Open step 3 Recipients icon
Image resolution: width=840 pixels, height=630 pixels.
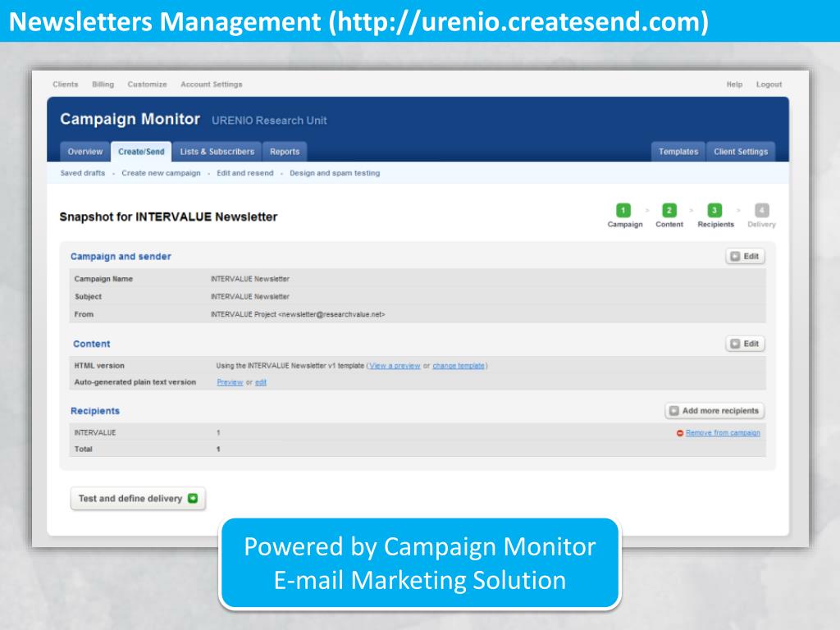click(x=714, y=210)
